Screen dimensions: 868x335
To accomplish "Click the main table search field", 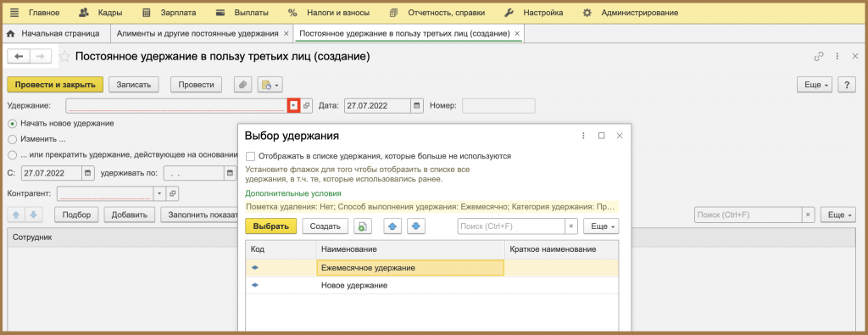I will tap(748, 215).
